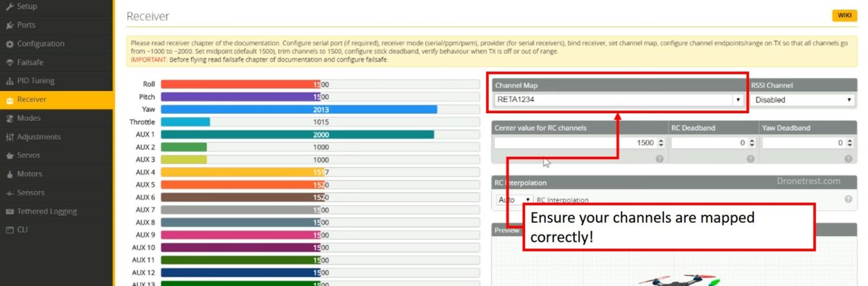This screenshot has width=868, height=286.
Task: Expand the Channel Map dropdown
Action: 618,100
